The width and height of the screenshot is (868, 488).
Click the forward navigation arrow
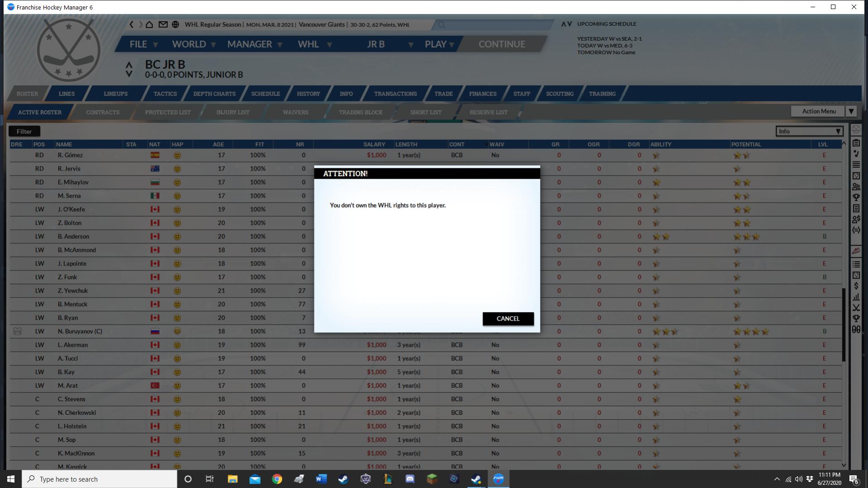[141, 24]
